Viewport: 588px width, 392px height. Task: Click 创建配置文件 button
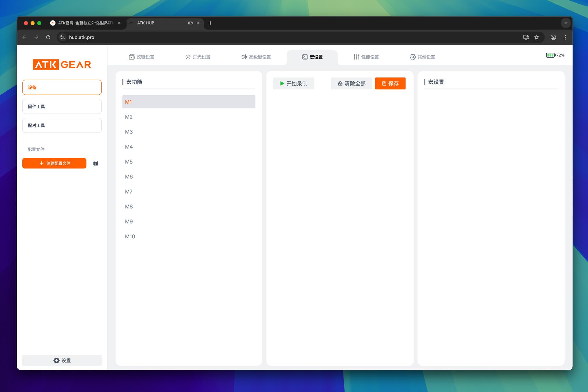click(54, 163)
